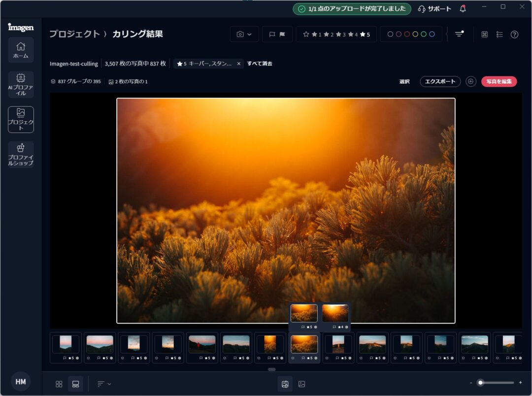Viewport: 532px width, 396px height.
Task: Switch to single image view mode
Action: click(301, 384)
